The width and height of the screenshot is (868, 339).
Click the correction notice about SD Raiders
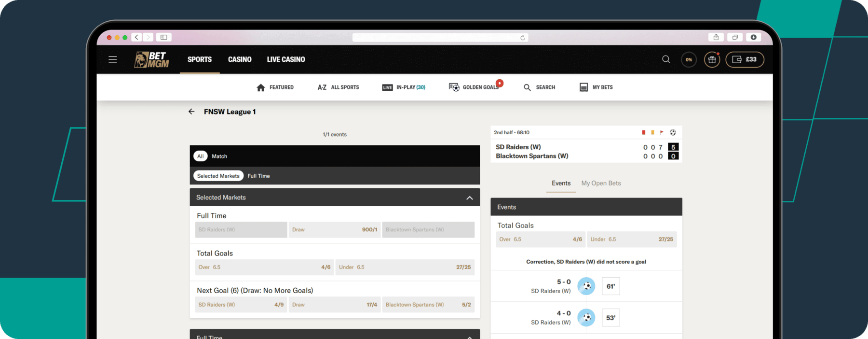tap(586, 262)
